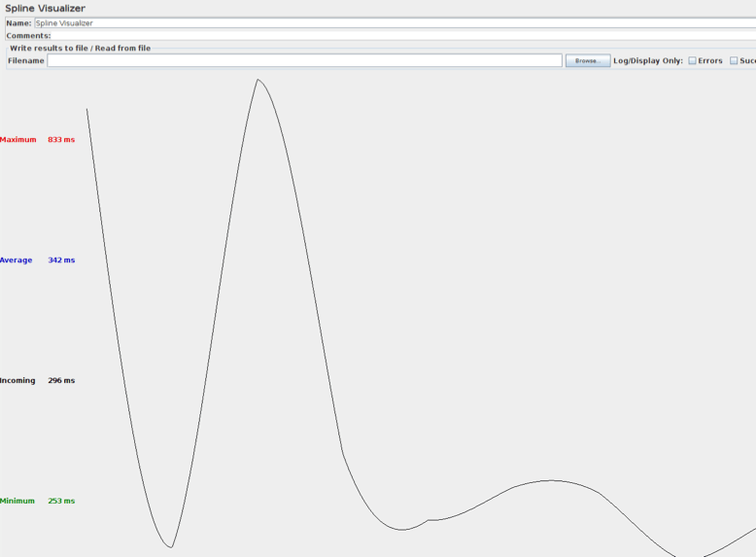Click the '296 ms' incoming value

click(x=61, y=380)
